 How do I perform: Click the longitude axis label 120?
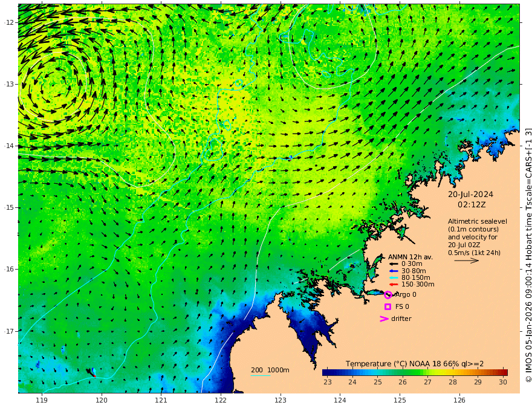[x=102, y=400]
